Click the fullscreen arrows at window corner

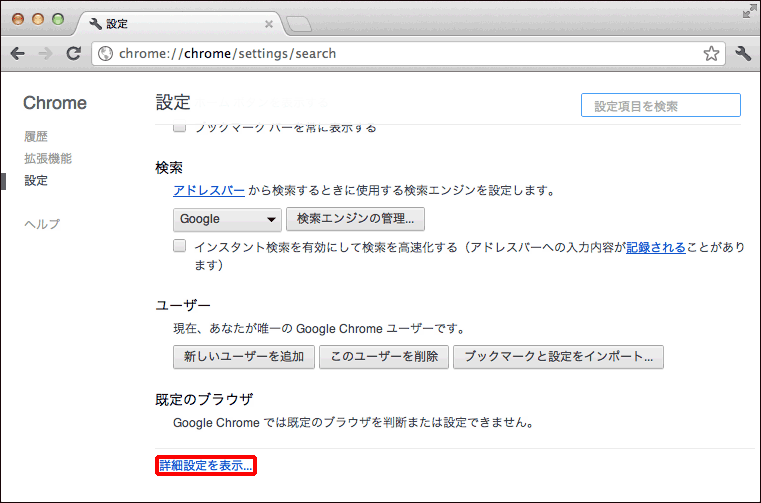pyautogui.click(x=749, y=12)
